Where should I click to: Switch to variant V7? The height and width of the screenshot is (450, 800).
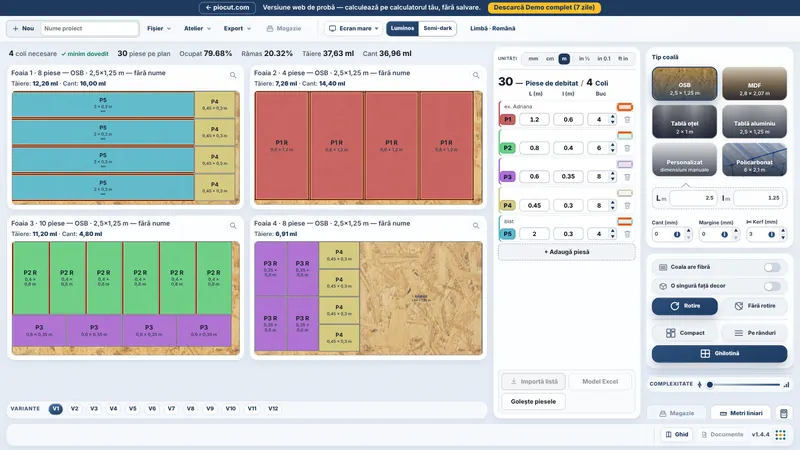tap(171, 409)
